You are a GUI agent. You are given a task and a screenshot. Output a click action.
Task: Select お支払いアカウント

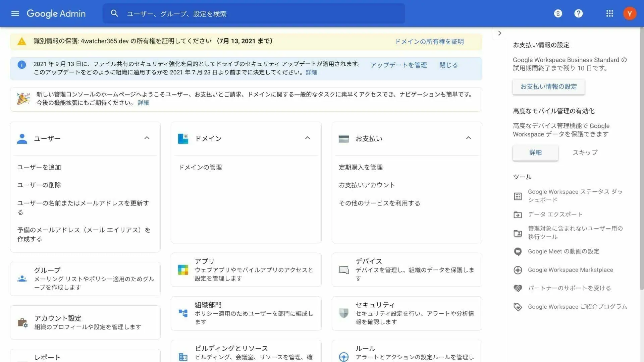pyautogui.click(x=367, y=185)
